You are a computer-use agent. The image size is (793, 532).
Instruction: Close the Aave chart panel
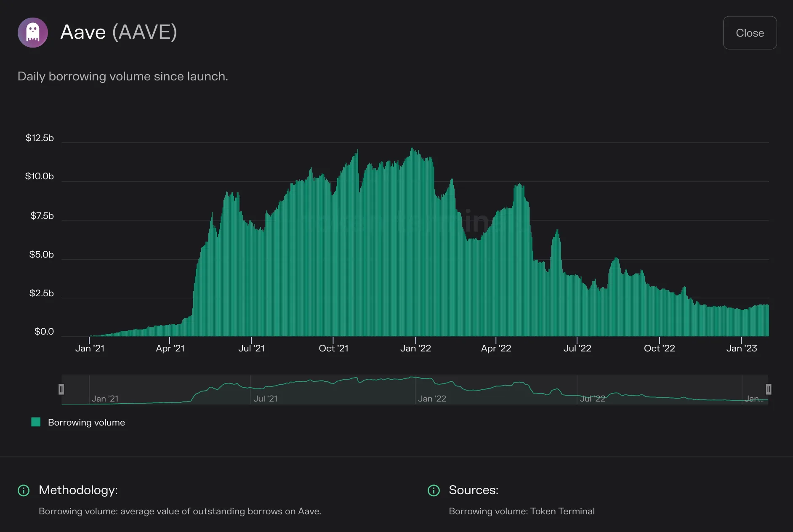[750, 33]
